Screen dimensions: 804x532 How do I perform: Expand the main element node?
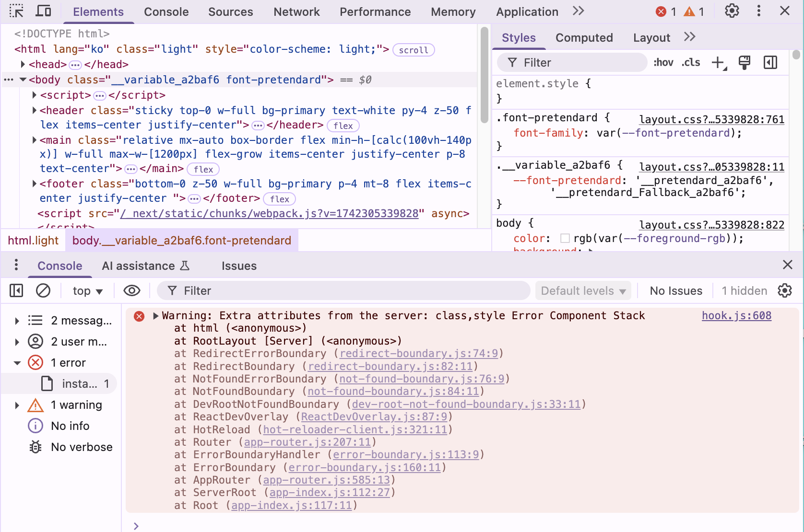(34, 140)
